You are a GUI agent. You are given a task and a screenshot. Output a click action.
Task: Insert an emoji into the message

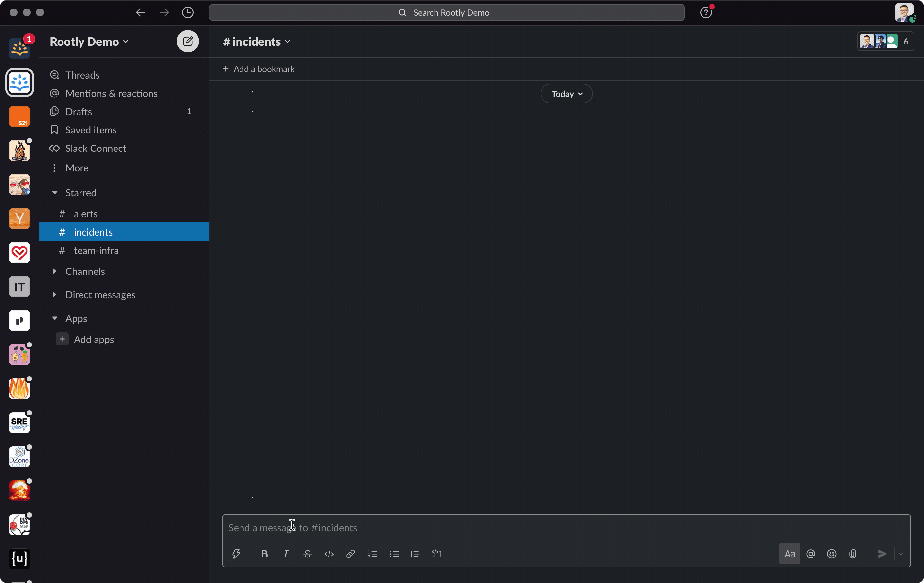831,554
